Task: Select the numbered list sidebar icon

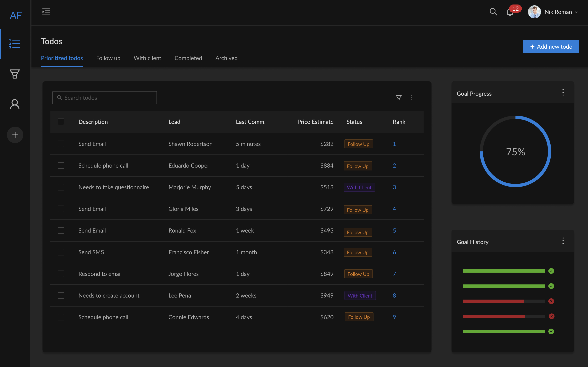Action: (15, 44)
